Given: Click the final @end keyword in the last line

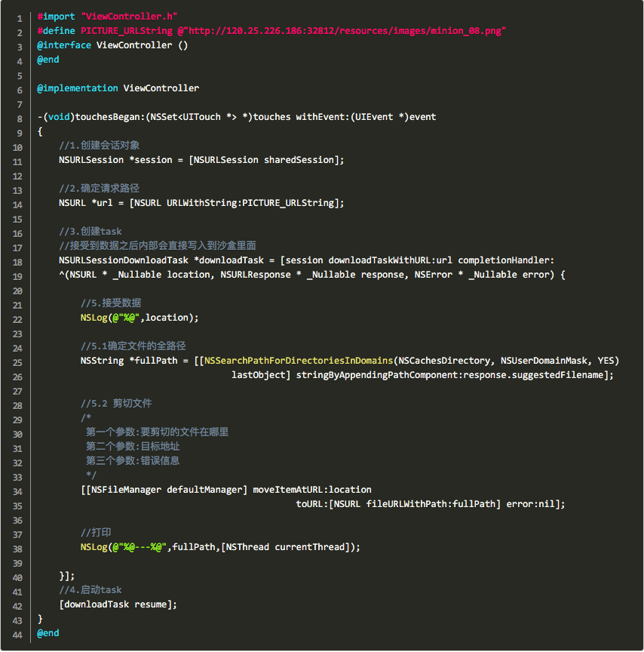Looking at the screenshot, I should click(x=48, y=633).
